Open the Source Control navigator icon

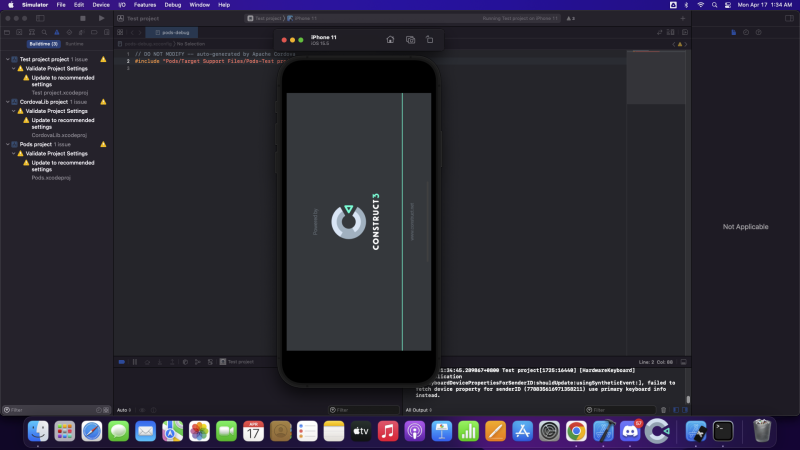(19, 32)
